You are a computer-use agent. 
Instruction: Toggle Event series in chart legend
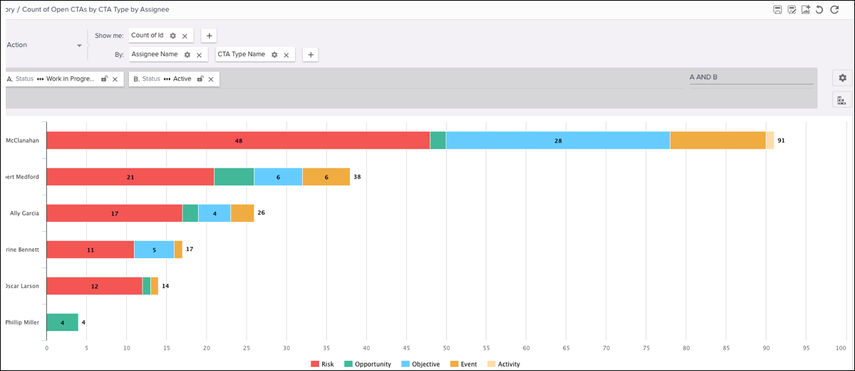(463, 364)
